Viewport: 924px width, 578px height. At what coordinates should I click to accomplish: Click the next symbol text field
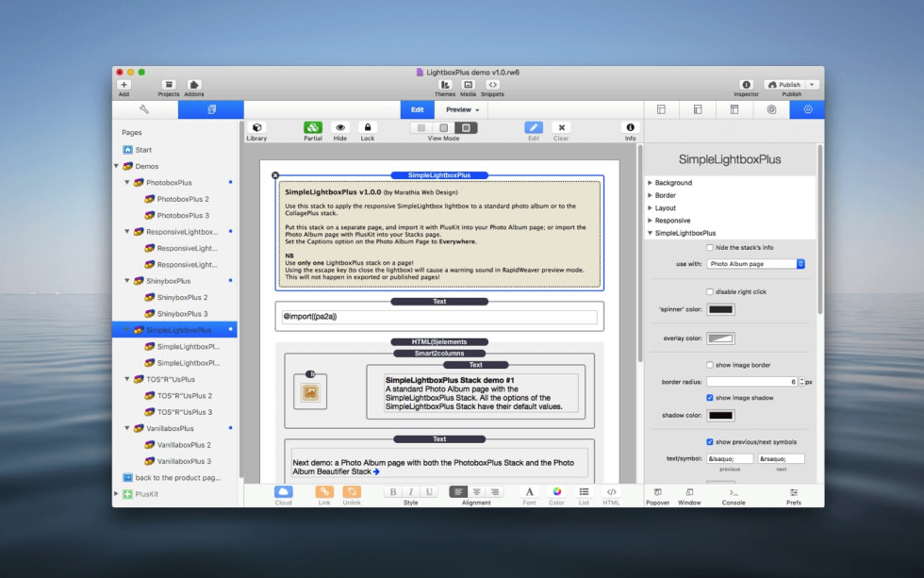pos(782,458)
